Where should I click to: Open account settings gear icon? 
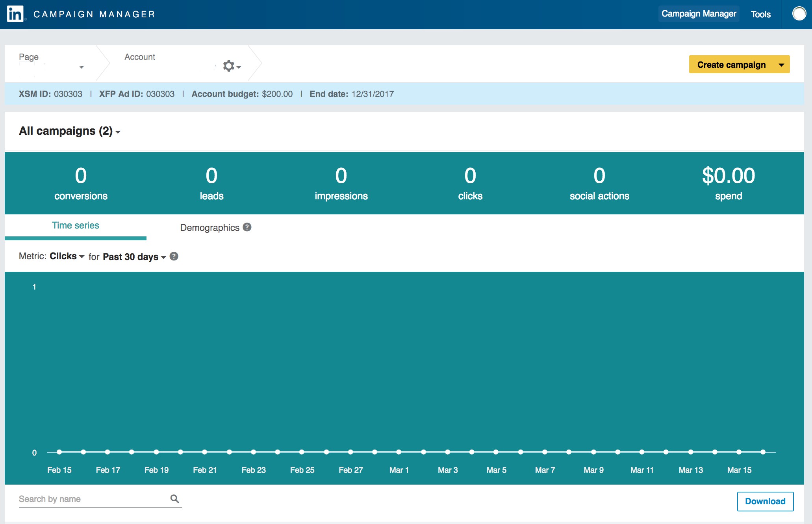(x=229, y=66)
